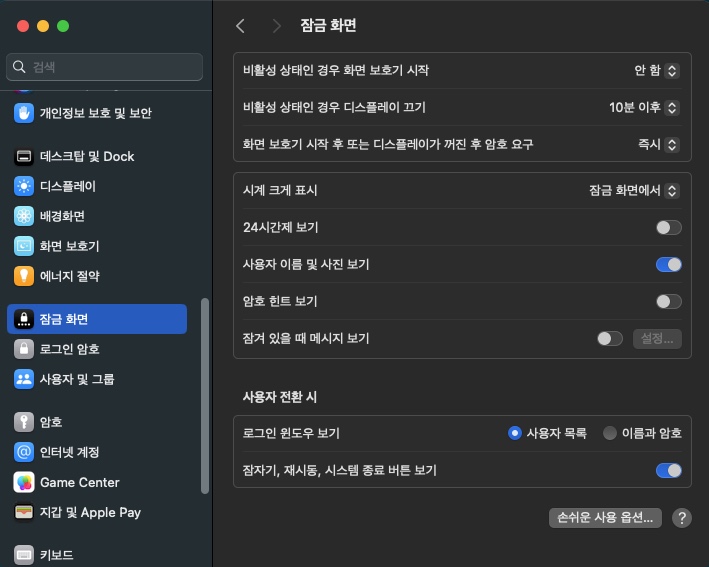Image resolution: width=709 pixels, height=567 pixels.
Task: Select the 지갑 및 Apple Pay wallet icon
Action: click(24, 512)
